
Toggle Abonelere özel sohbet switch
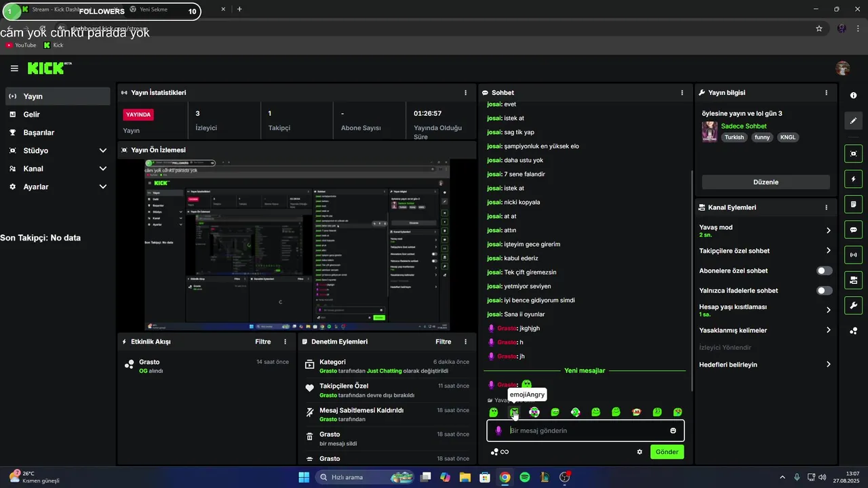pos(824,270)
